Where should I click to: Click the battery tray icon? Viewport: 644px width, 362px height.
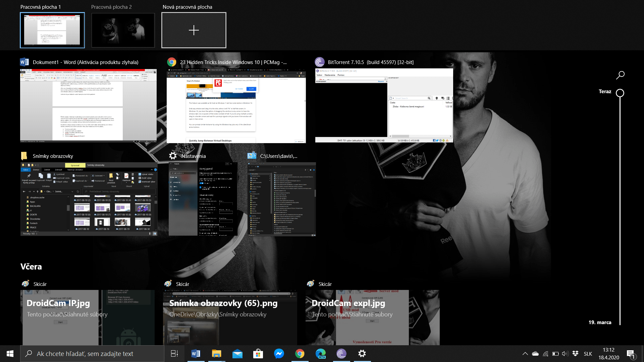click(x=555, y=354)
